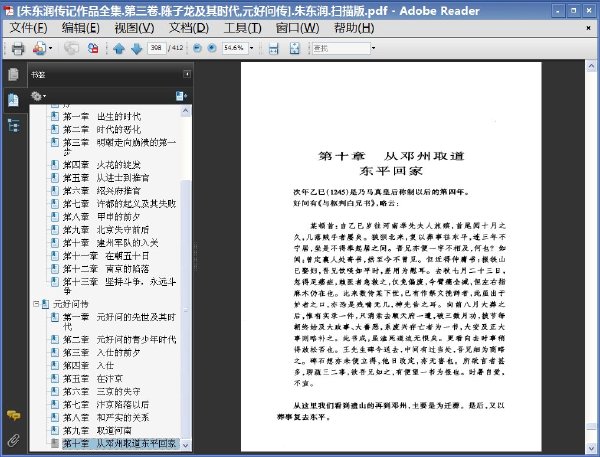600x457 pixels.
Task: Click the online collaboration icon in toolbar
Action: (x=39, y=48)
